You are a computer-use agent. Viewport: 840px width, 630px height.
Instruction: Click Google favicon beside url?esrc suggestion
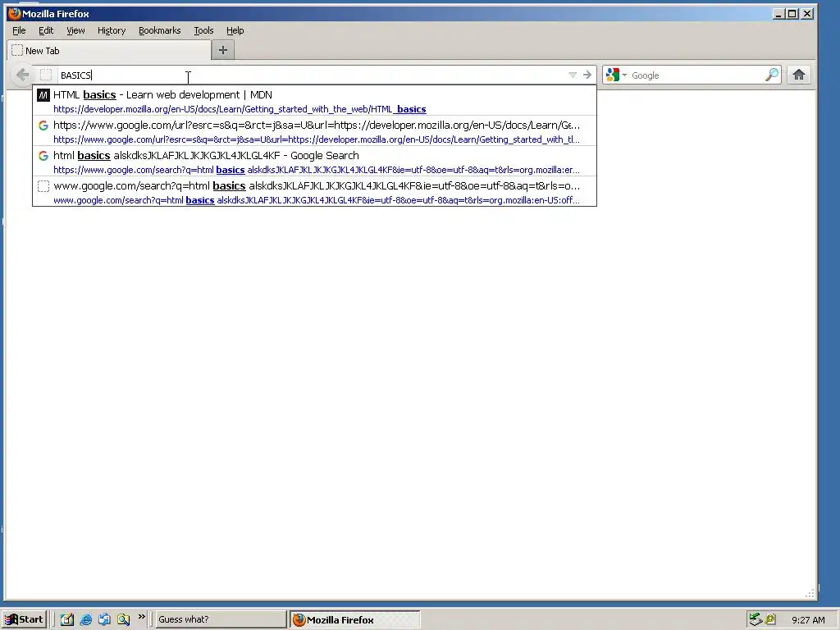click(43, 126)
